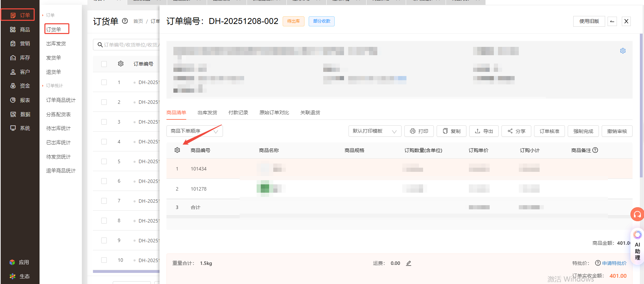Check the checkbox for order row 1
The width and height of the screenshot is (644, 284).
point(104,82)
